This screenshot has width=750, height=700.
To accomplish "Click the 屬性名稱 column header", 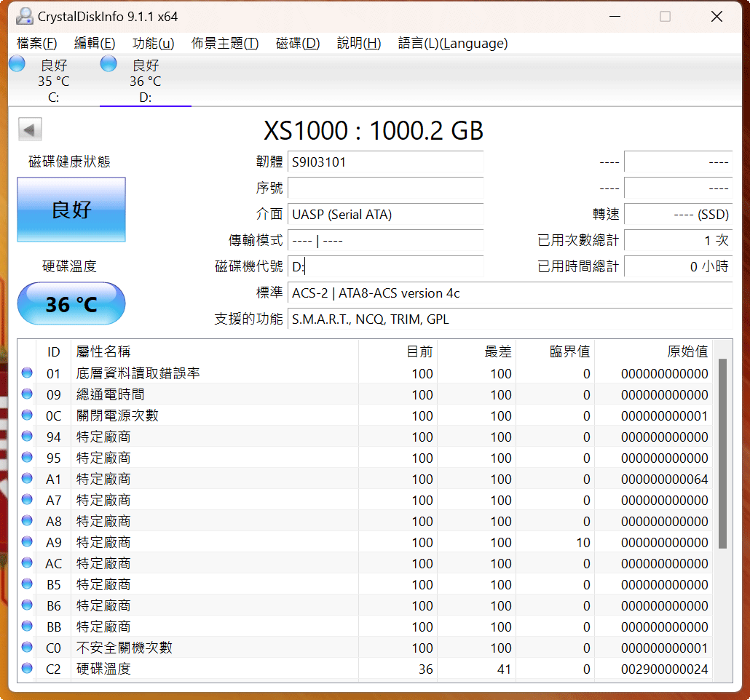I will point(214,352).
